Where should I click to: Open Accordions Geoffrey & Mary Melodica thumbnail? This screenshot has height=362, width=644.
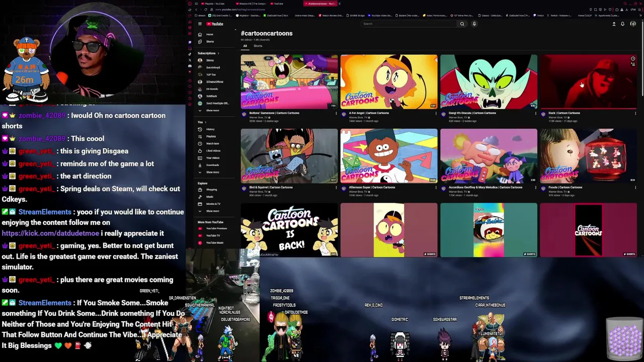(x=489, y=156)
